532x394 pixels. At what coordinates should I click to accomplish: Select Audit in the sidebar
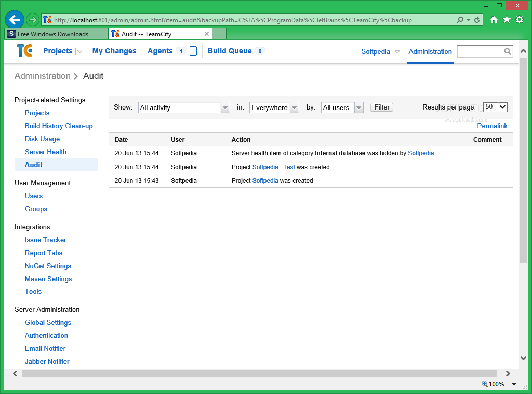[x=56, y=165]
